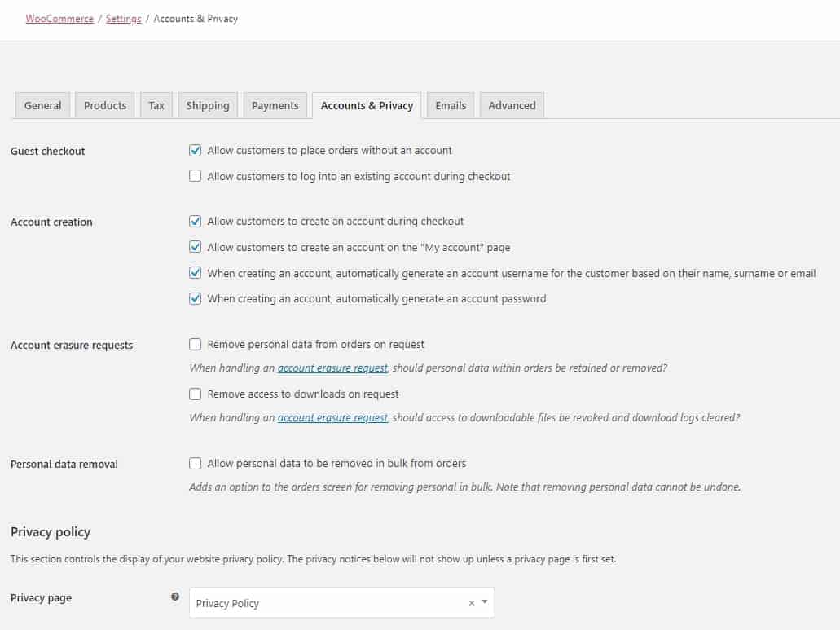
Task: Toggle create an account during checkout
Action: click(x=195, y=221)
